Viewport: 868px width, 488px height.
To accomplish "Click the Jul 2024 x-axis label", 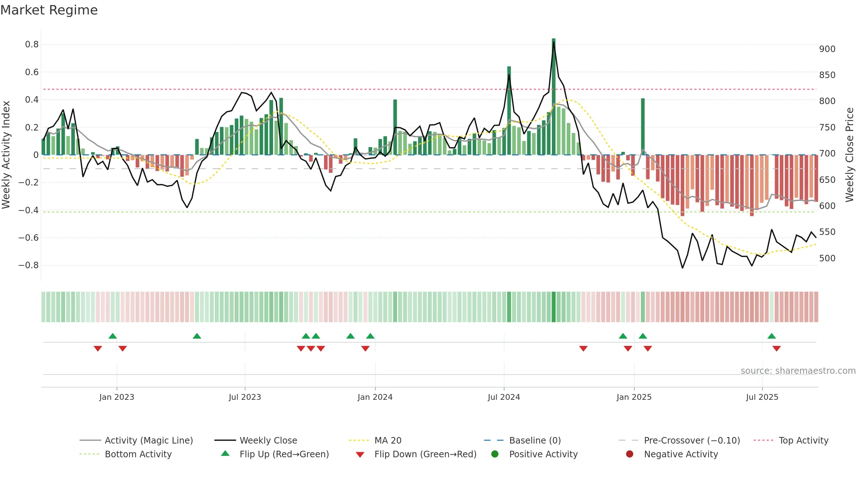I will point(504,397).
